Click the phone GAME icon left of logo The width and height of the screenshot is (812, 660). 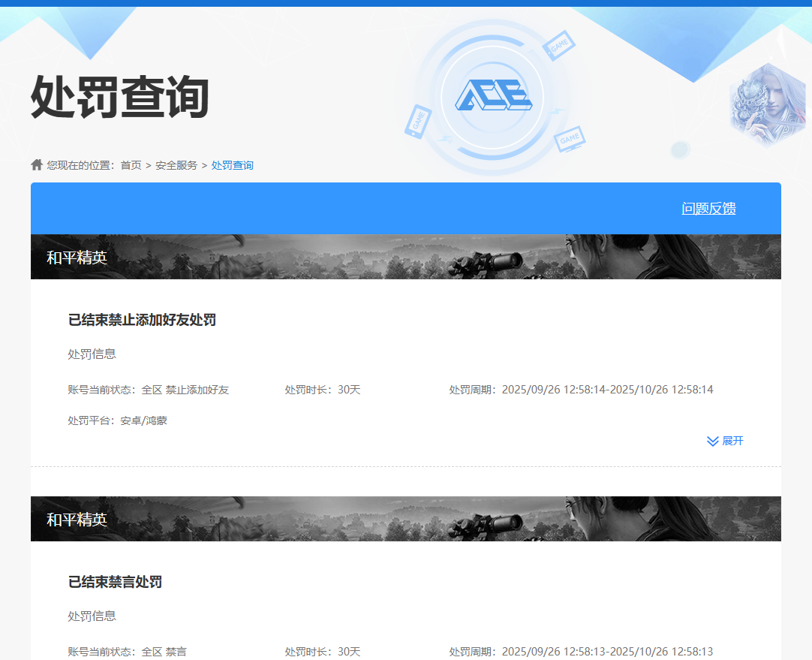(417, 121)
